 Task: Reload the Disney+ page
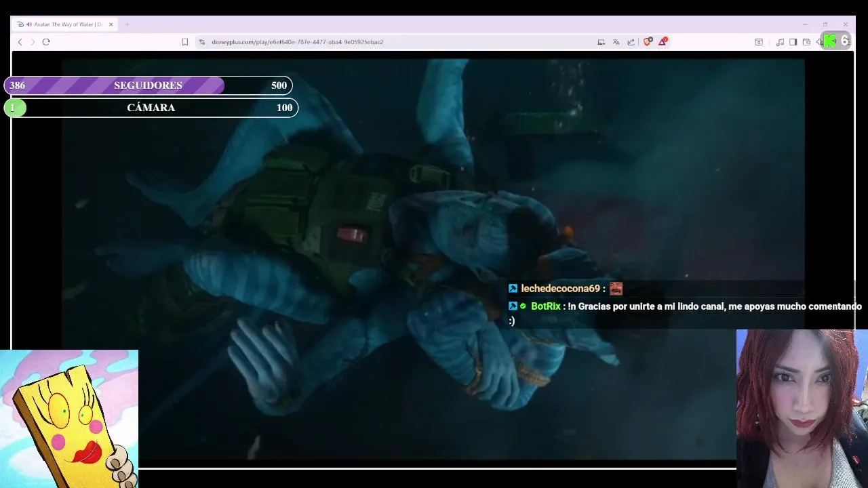pos(46,42)
